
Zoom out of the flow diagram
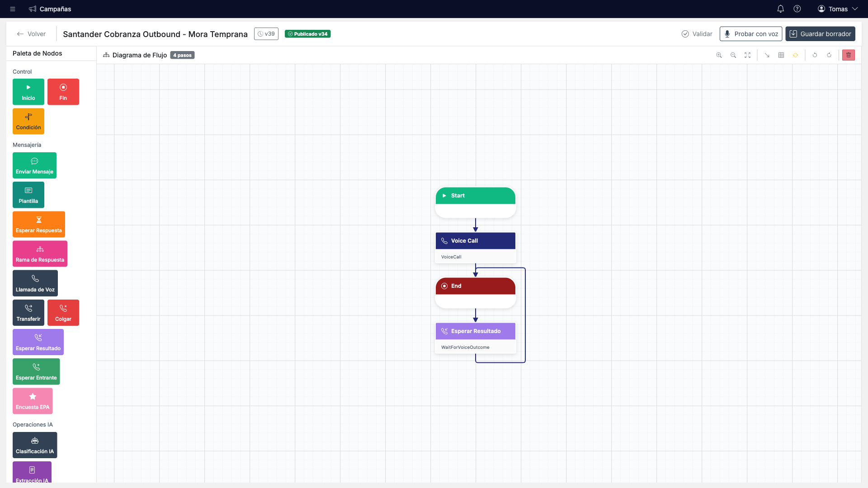(x=733, y=55)
